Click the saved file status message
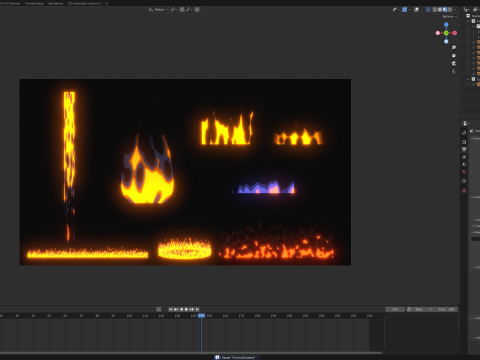This screenshot has height=360, width=480. pyautogui.click(x=236, y=357)
